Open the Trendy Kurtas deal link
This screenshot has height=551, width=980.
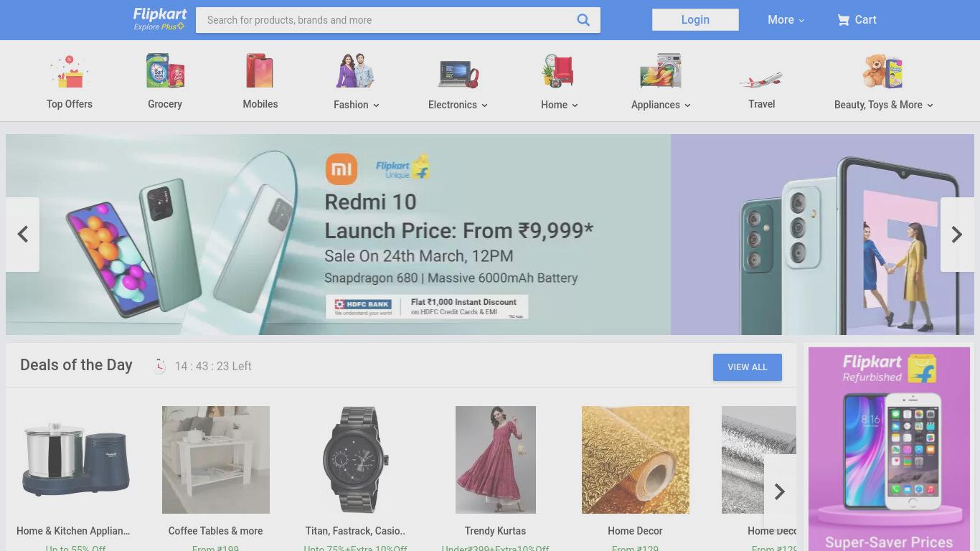[495, 531]
